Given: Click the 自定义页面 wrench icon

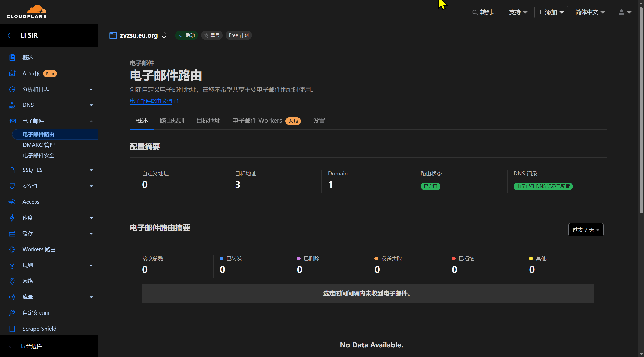Looking at the screenshot, I should click(12, 313).
